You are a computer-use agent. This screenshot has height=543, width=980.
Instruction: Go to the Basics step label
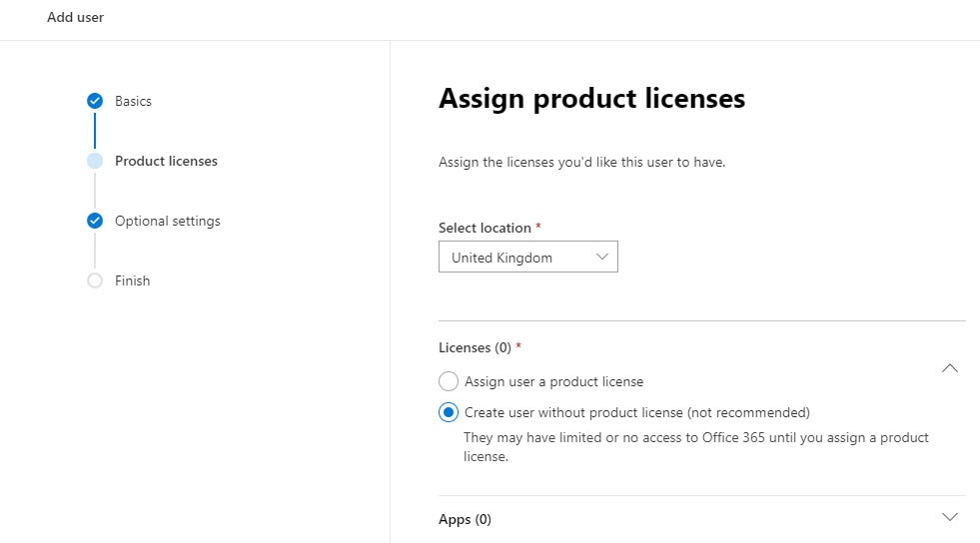(x=133, y=101)
